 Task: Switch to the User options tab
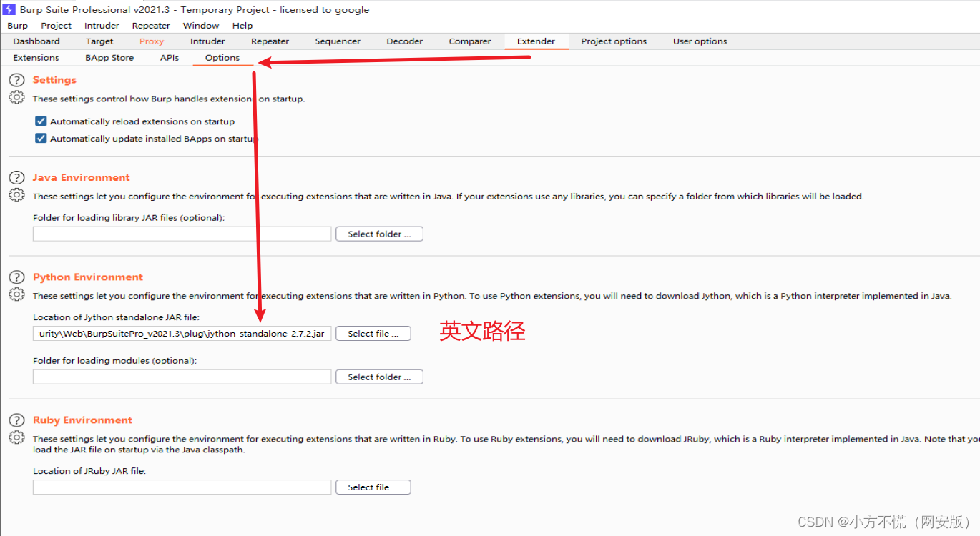700,41
